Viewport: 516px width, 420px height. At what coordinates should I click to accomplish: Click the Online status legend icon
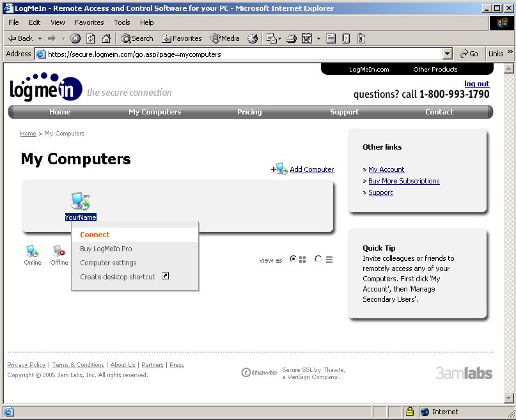tap(32, 251)
